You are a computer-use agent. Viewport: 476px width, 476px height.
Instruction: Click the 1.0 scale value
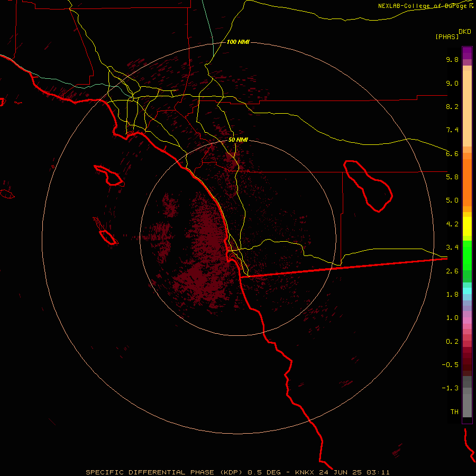(x=452, y=318)
